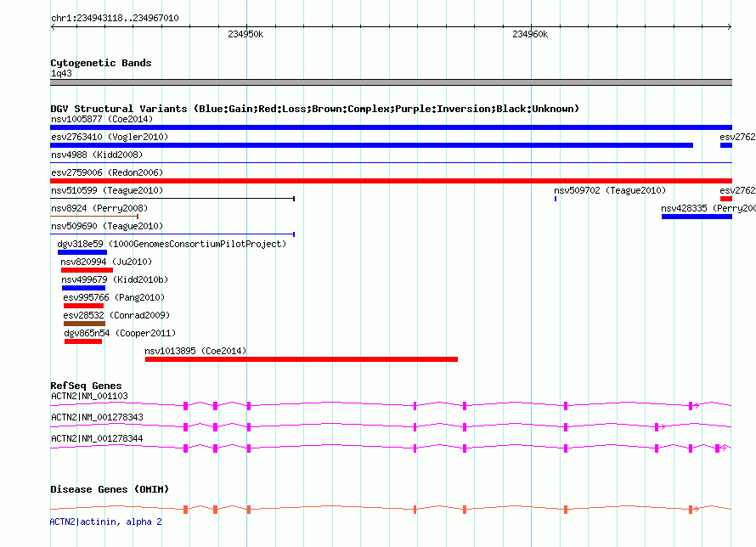Screen dimensions: 756x547
Task: Click the nsv509702 (Teague2010) label
Action: [x=610, y=190]
